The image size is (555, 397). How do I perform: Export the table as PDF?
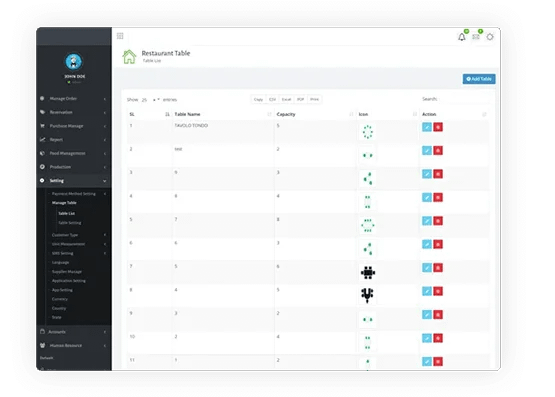(x=301, y=99)
